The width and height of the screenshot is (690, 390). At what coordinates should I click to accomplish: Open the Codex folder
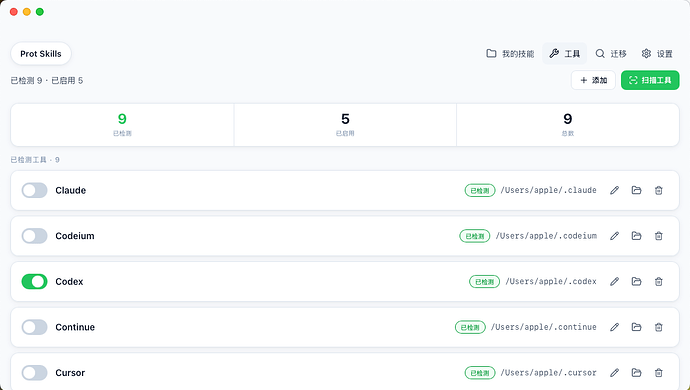pyautogui.click(x=636, y=281)
